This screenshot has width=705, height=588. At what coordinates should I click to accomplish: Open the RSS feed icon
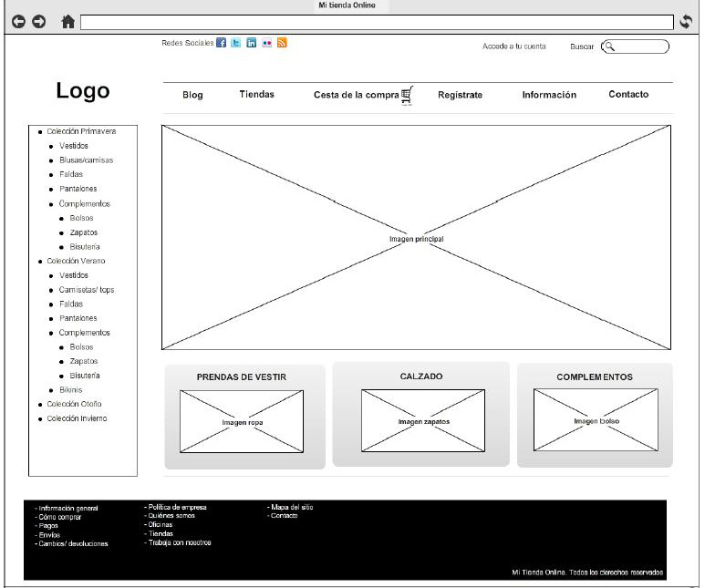pyautogui.click(x=282, y=43)
